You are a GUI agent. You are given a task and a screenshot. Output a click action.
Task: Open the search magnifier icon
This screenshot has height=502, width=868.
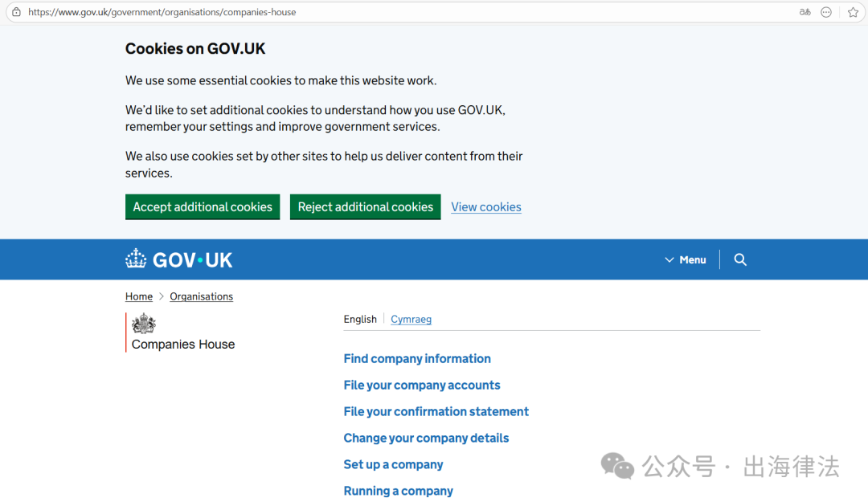[740, 259]
